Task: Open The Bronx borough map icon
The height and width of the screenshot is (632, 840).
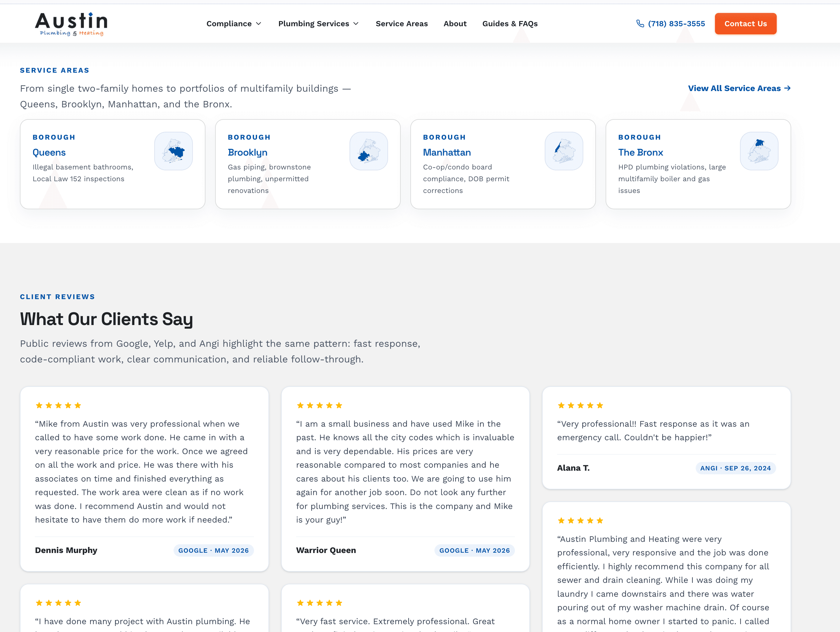Action: click(759, 151)
